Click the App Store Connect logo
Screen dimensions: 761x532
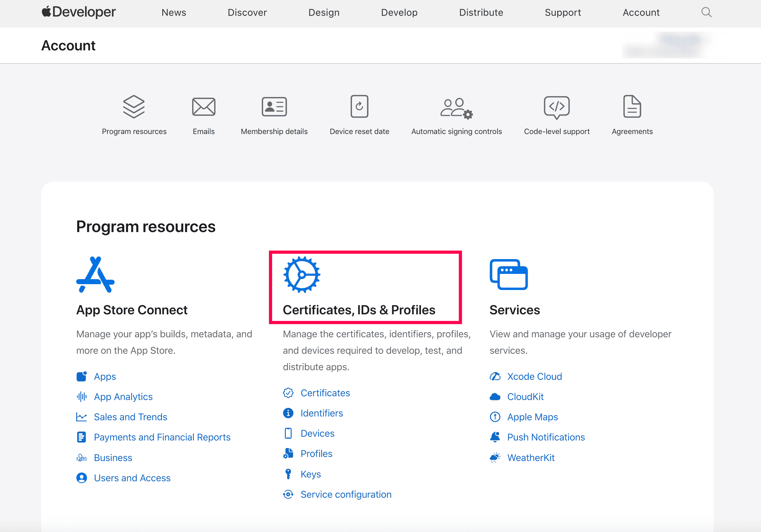95,275
